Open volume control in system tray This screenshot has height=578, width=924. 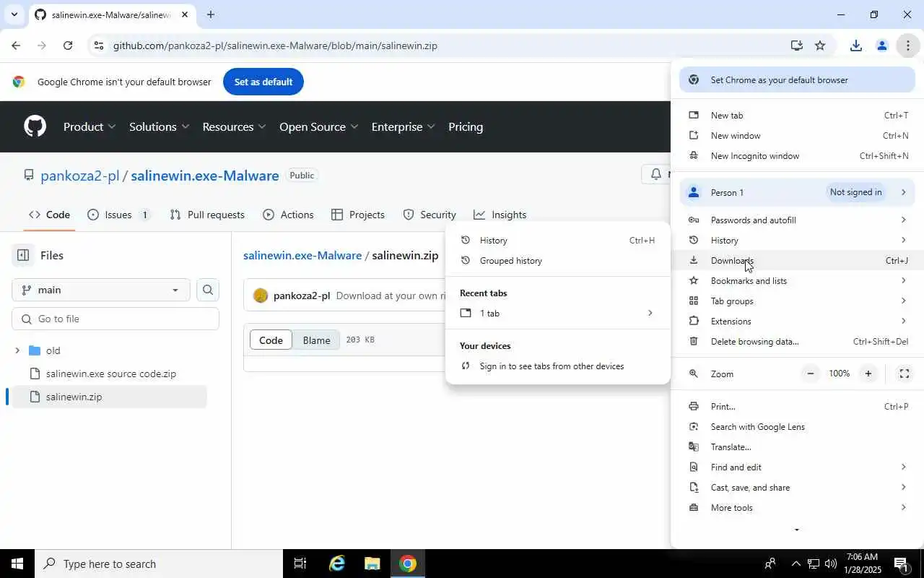(831, 564)
